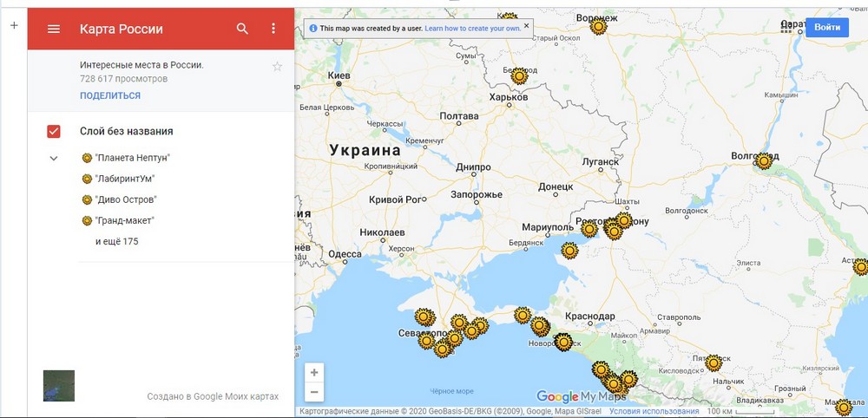Click the plus icon at far left edge
This screenshot has height=418, width=868.
15,25
